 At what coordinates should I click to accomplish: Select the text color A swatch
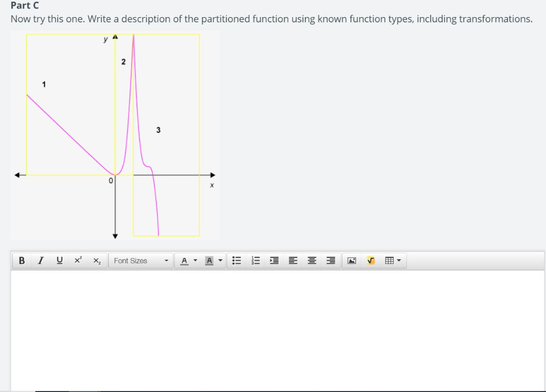183,260
